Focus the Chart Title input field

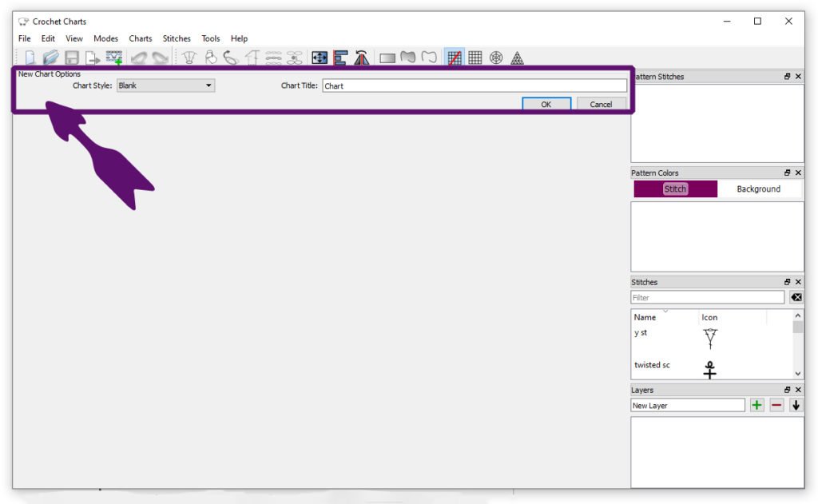(x=475, y=85)
